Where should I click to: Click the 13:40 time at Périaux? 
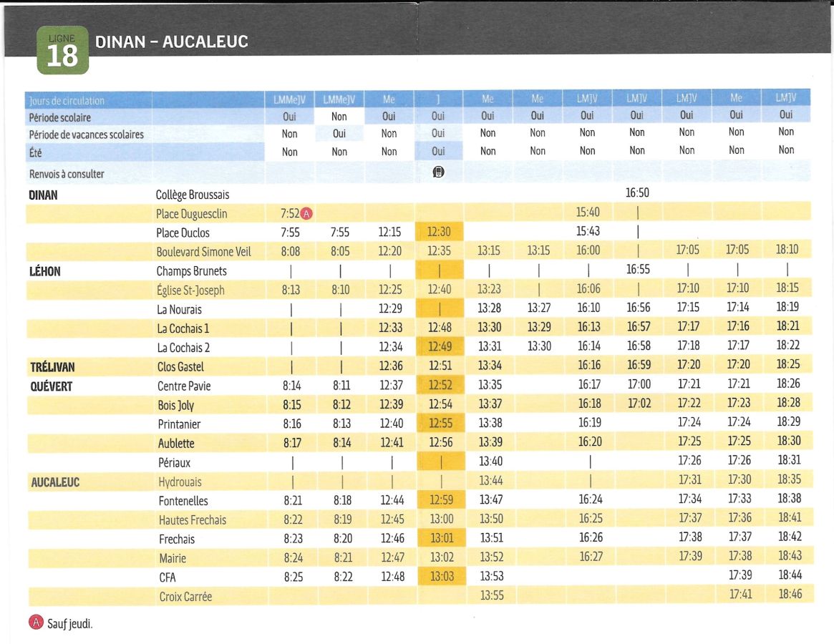[x=490, y=461]
